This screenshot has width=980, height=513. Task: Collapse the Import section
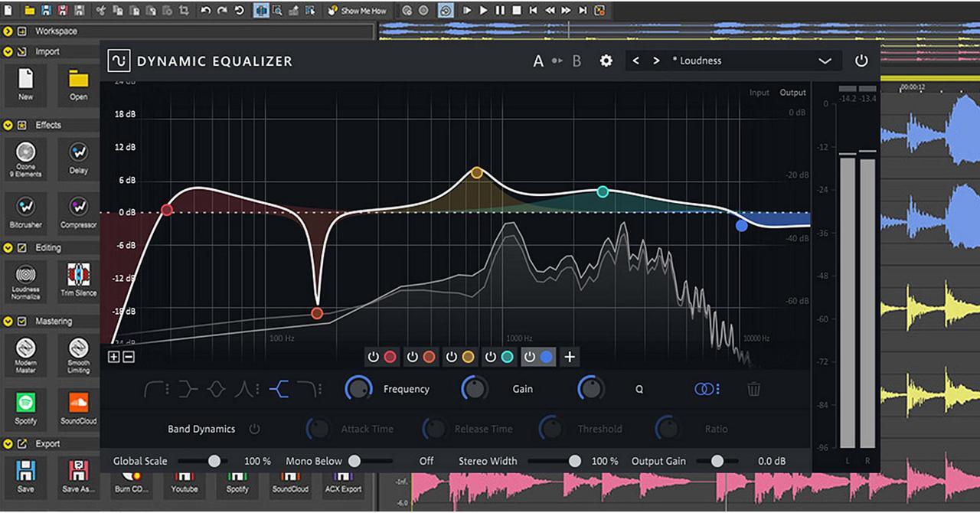tap(8, 51)
